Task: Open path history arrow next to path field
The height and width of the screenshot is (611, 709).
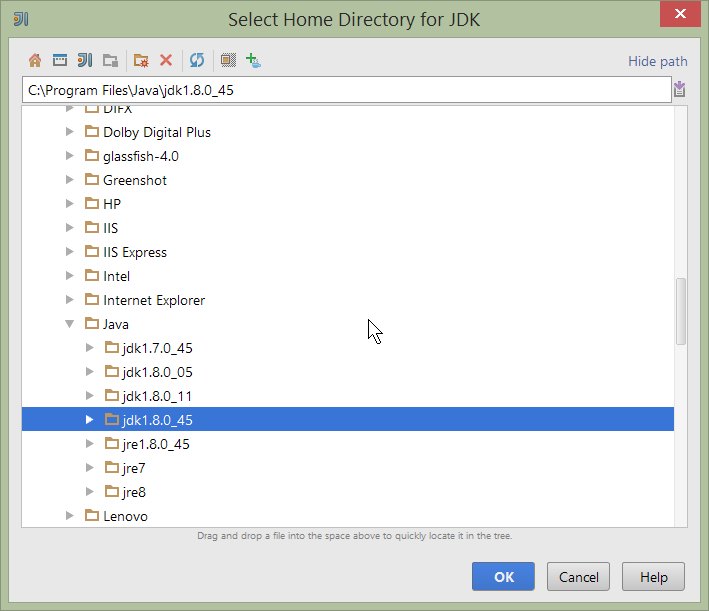Action: click(680, 90)
